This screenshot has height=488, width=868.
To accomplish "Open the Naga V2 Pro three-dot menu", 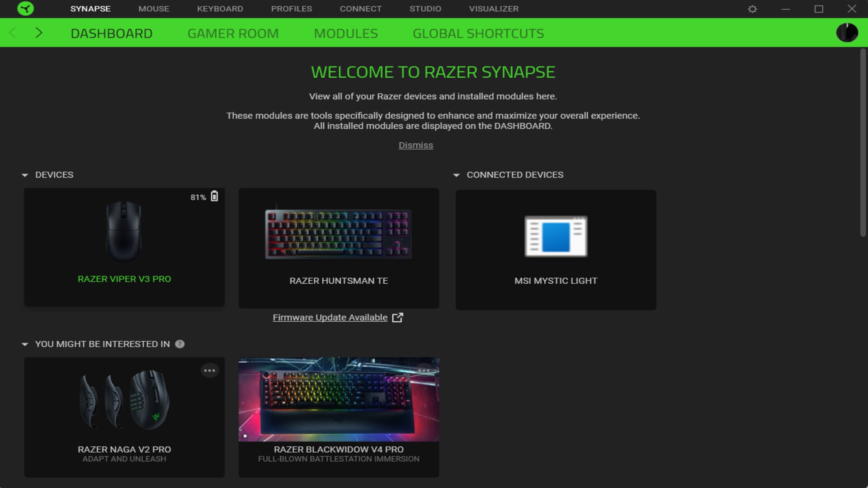I will coord(209,371).
